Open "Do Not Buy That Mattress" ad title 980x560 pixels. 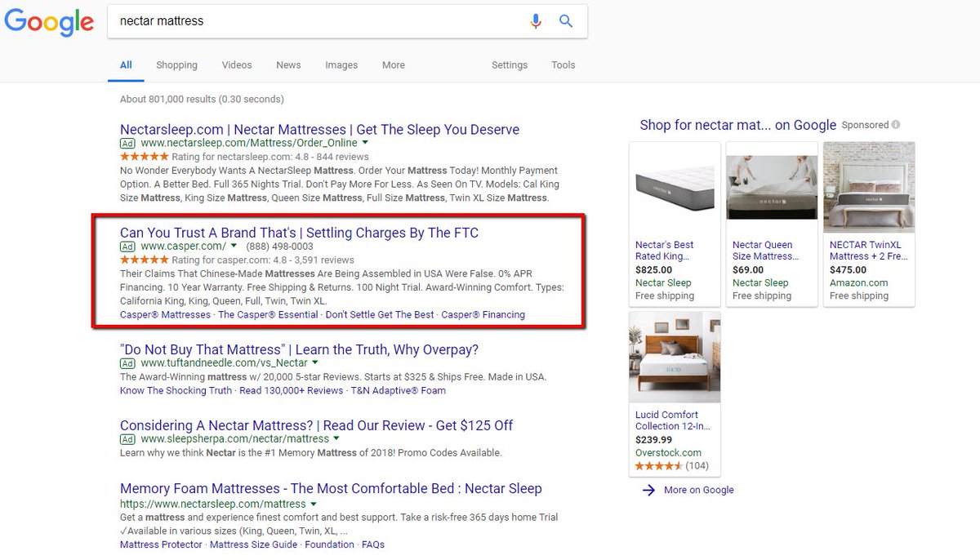click(x=299, y=349)
